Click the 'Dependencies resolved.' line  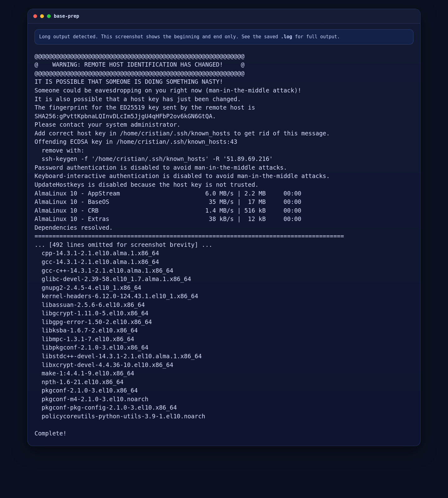73,228
